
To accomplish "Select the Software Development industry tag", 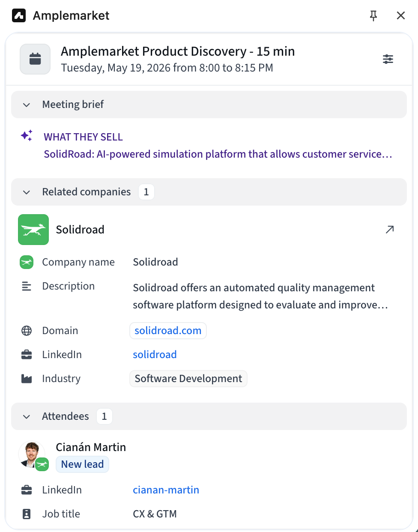I will [x=188, y=379].
